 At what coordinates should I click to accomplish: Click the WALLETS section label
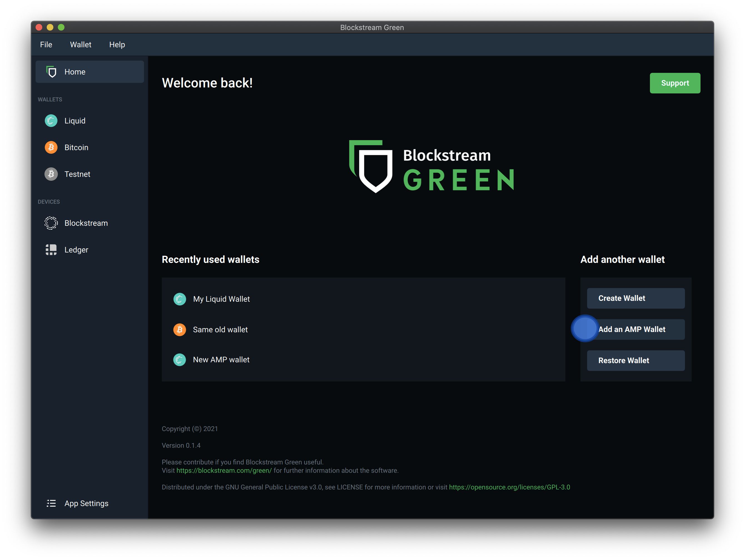pos(50,99)
